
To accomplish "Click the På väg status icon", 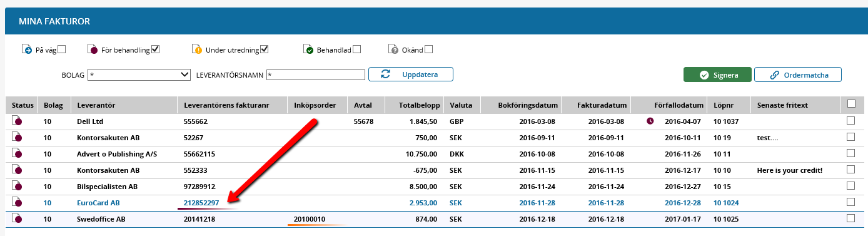I will point(27,49).
